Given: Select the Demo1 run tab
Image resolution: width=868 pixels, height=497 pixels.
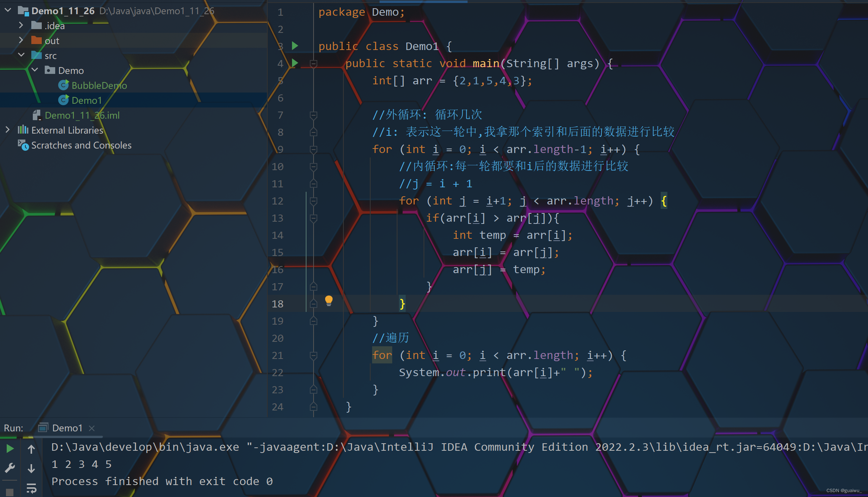Looking at the screenshot, I should pos(67,428).
